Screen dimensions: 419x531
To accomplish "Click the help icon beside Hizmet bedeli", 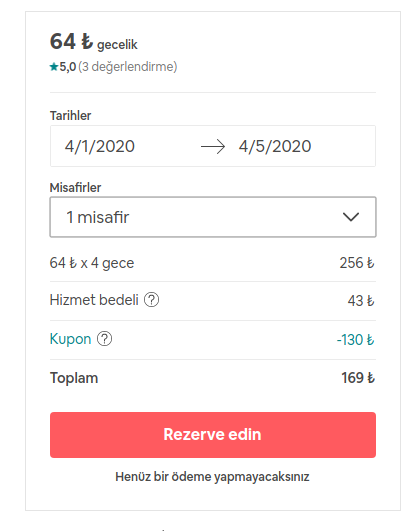I will click(x=151, y=300).
